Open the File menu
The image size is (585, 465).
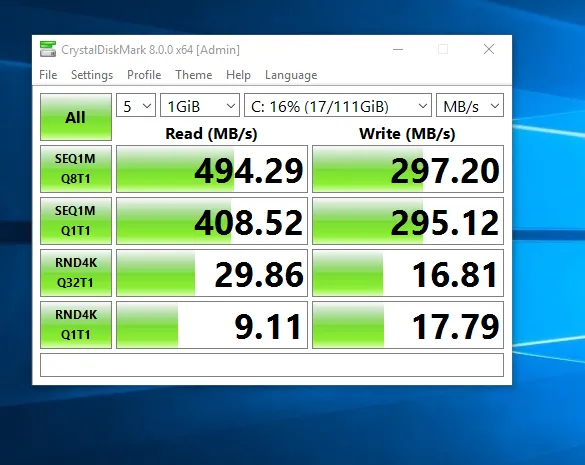[48, 75]
